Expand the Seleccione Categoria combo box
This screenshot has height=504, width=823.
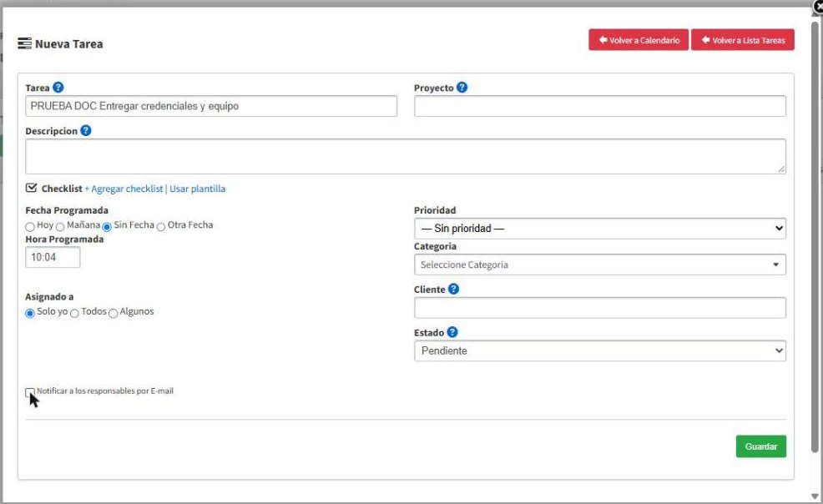[x=600, y=265]
